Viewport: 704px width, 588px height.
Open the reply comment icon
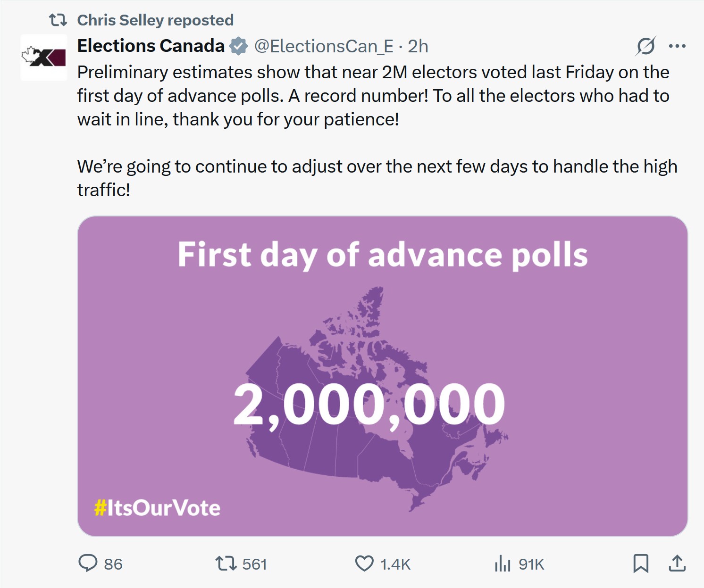88,563
